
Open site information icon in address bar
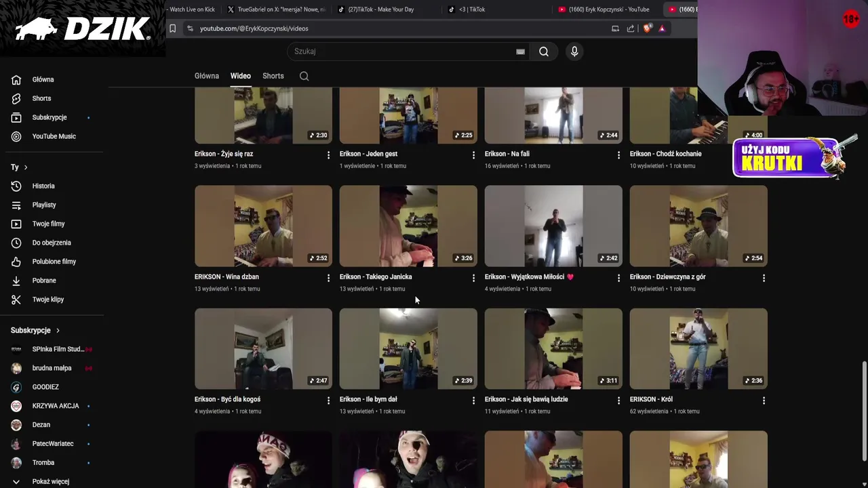tap(190, 28)
